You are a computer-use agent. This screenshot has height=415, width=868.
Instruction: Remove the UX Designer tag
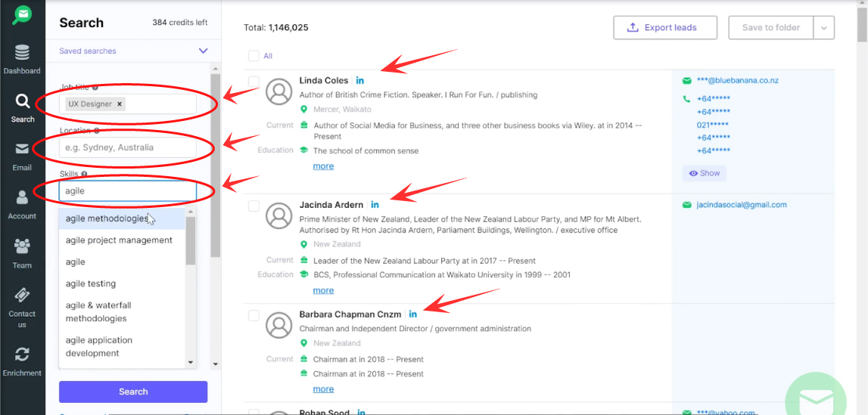pyautogui.click(x=119, y=104)
